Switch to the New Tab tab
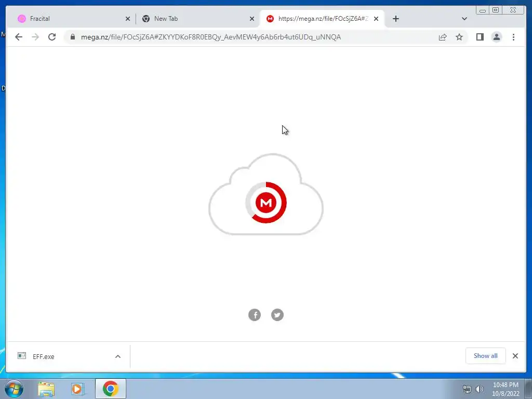The height and width of the screenshot is (399, 532). 198,19
